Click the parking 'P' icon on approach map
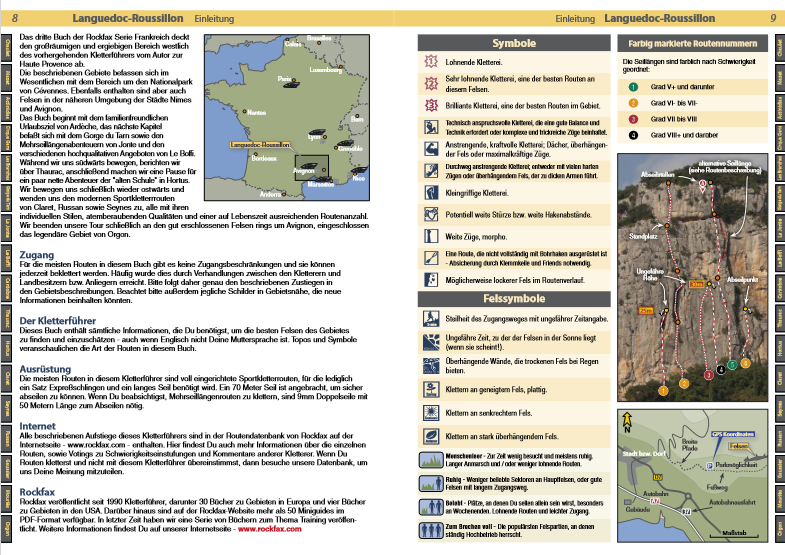 [709, 465]
